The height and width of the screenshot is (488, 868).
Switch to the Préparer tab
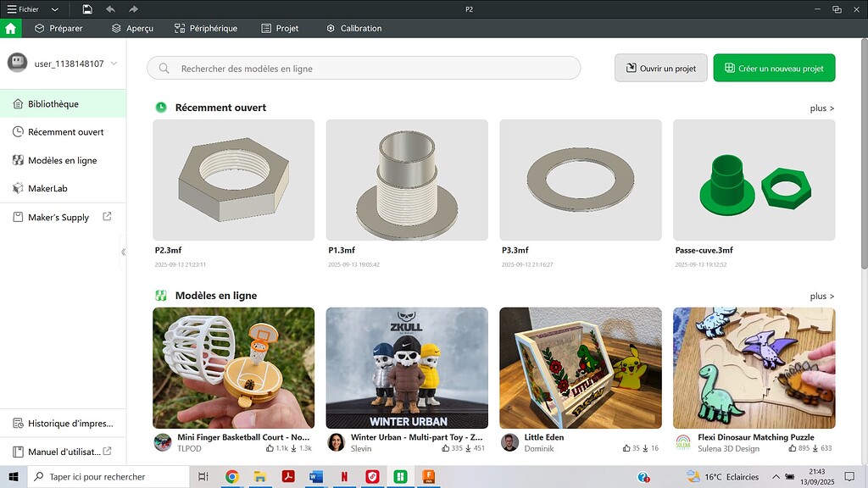pyautogui.click(x=58, y=28)
